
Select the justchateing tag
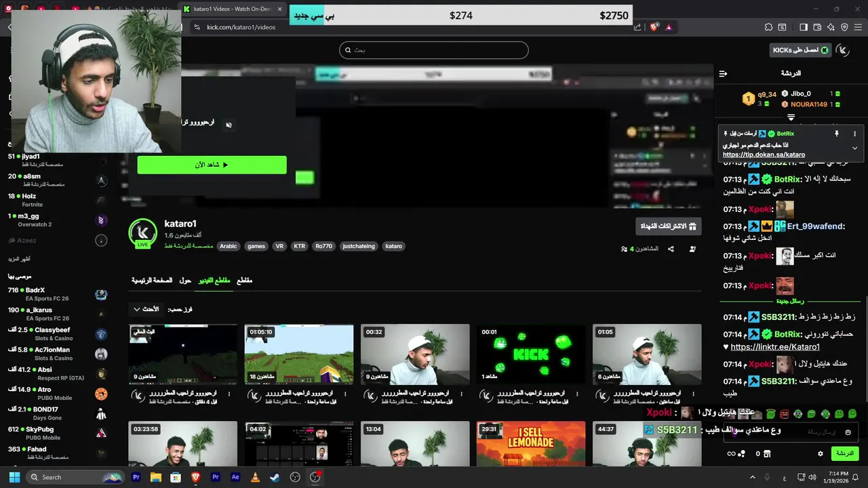coord(359,246)
